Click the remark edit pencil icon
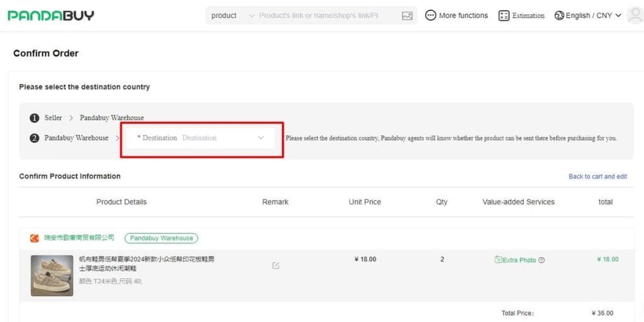The image size is (644, 322). point(275,265)
